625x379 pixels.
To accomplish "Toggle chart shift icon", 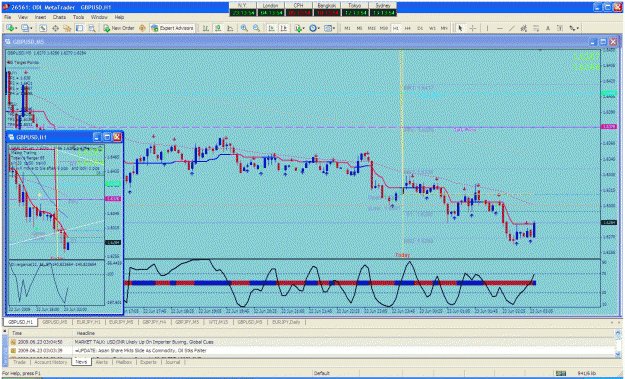I will [x=283, y=28].
